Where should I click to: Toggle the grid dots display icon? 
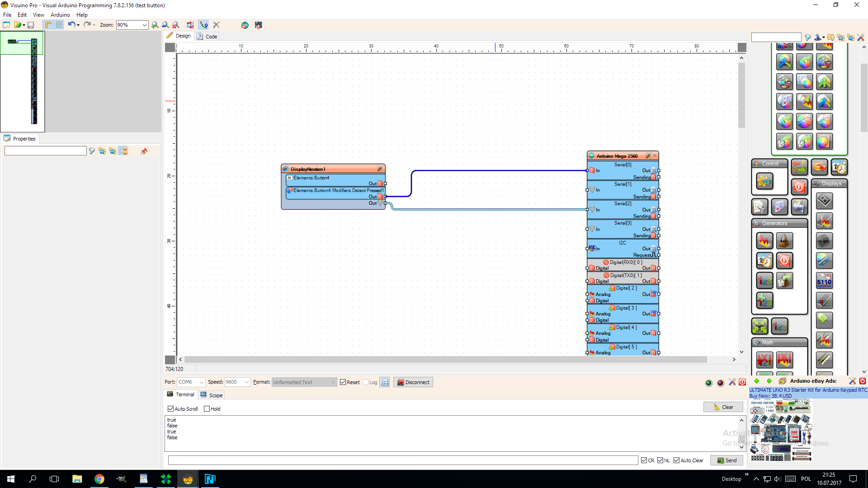[x=59, y=25]
